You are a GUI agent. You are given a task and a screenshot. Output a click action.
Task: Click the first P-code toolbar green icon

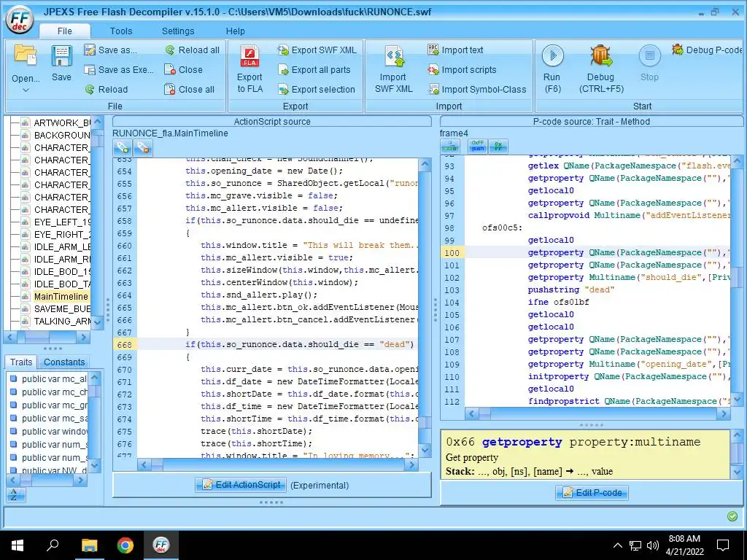450,147
